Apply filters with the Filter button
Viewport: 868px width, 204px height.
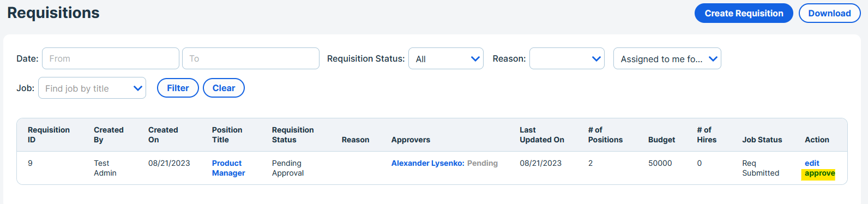click(x=178, y=88)
